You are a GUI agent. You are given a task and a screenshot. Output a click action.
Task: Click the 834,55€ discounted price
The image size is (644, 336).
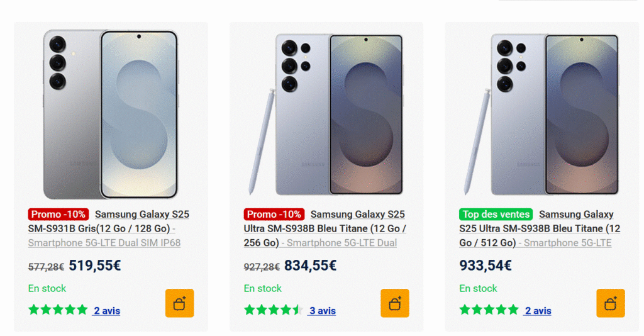coord(311,266)
